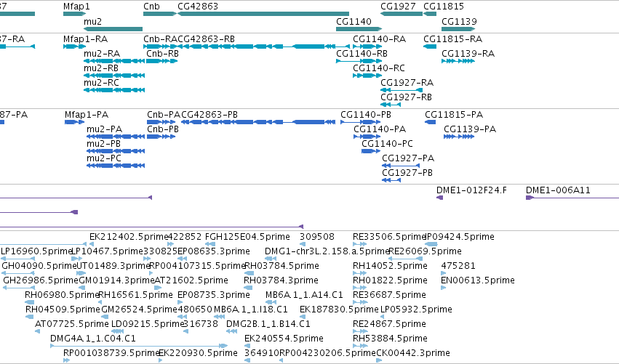
Task: Click EST EP08635.3prime
Action: (x=214, y=251)
